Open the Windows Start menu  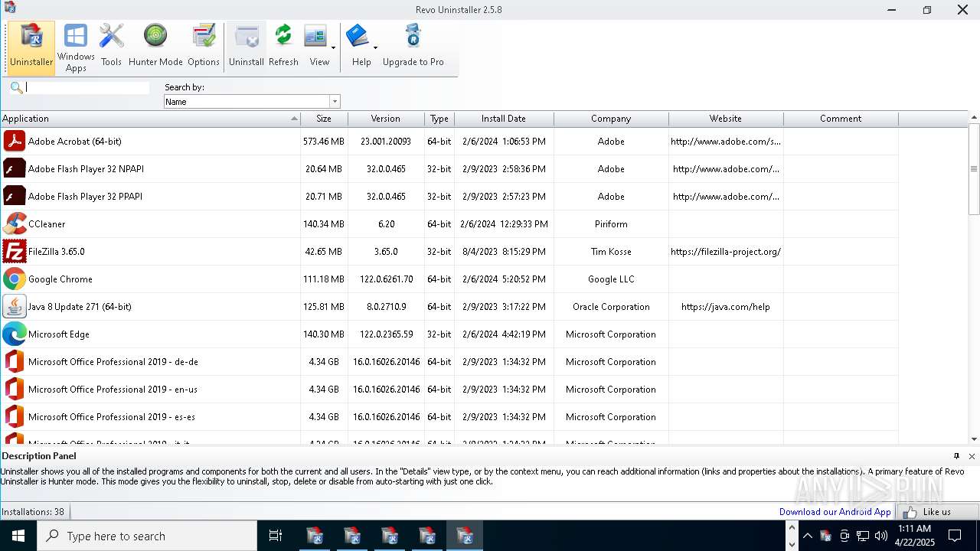coord(18,536)
